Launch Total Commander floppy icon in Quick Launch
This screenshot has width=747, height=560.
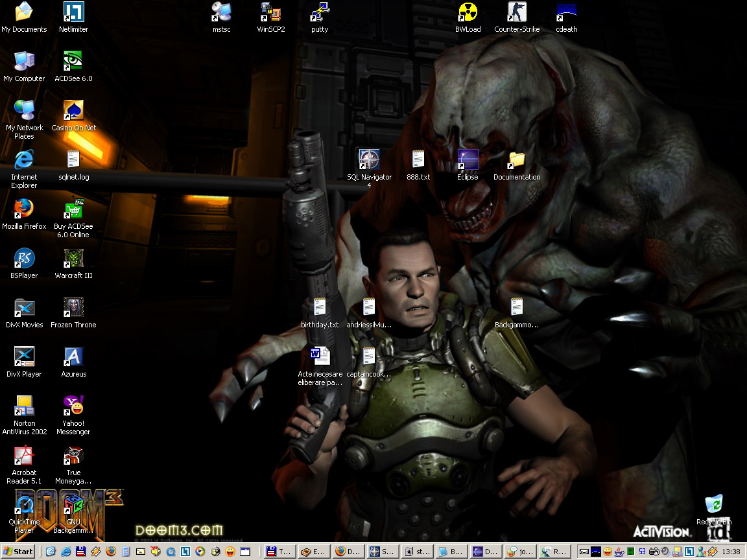[x=80, y=552]
